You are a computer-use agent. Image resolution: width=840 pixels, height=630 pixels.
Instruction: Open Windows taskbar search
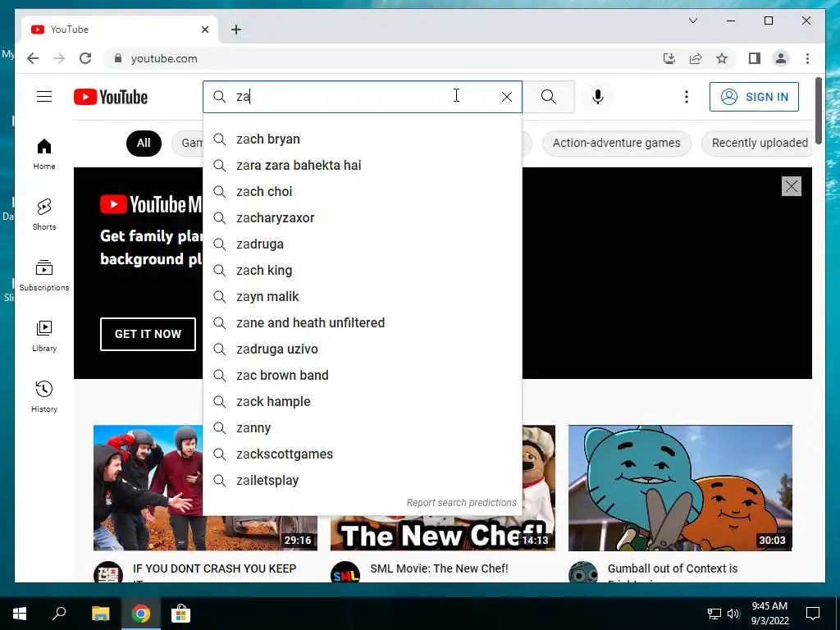[59, 614]
